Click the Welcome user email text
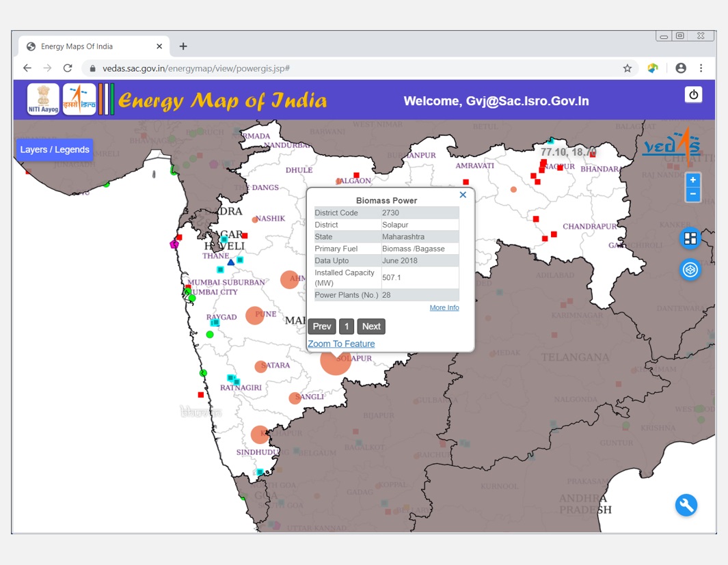 pyautogui.click(x=496, y=101)
